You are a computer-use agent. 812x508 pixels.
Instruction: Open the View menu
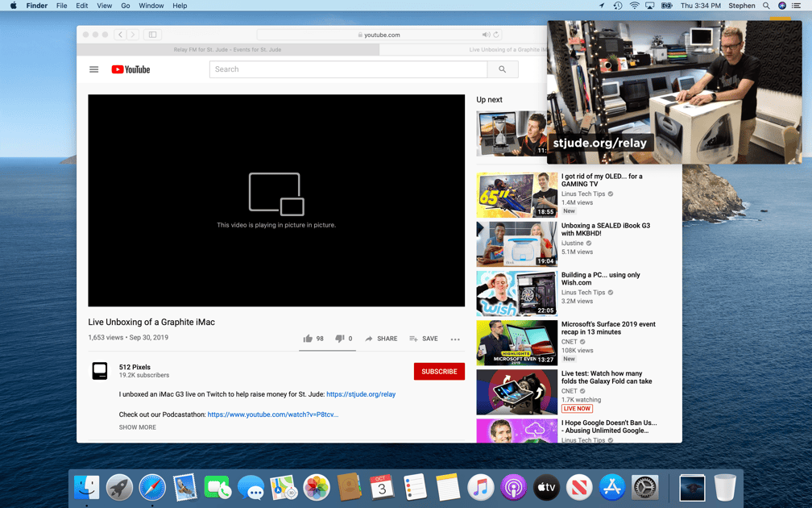104,6
